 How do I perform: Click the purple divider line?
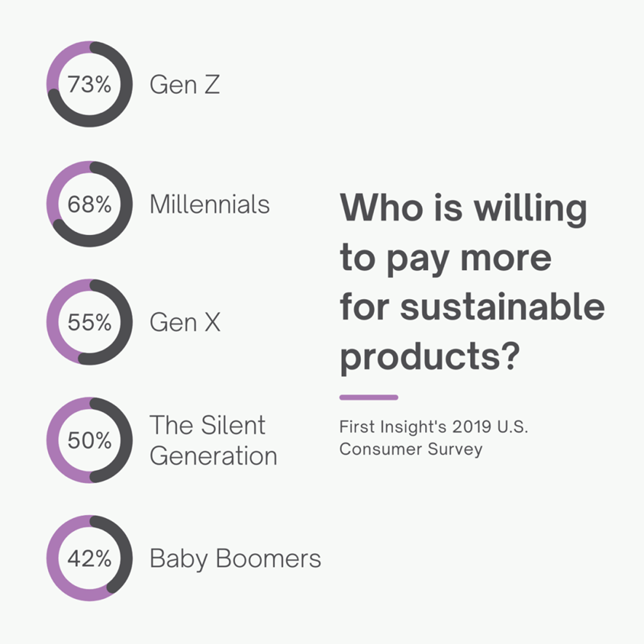[x=369, y=397]
